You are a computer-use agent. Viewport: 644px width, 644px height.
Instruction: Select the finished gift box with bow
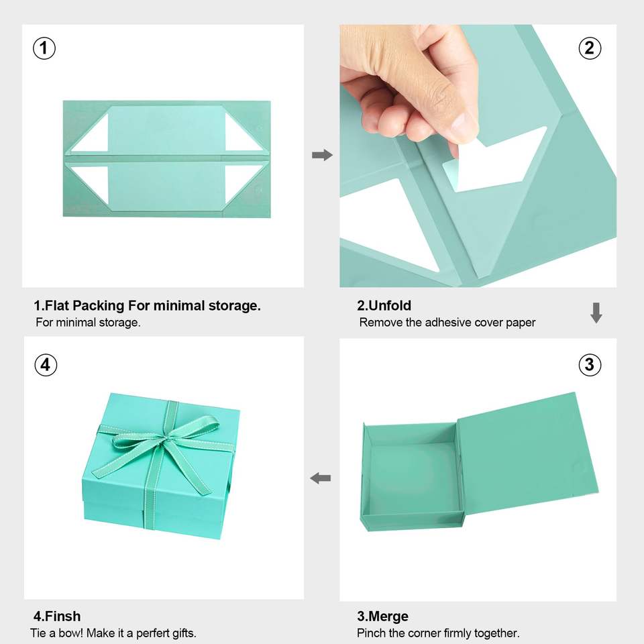click(161, 466)
